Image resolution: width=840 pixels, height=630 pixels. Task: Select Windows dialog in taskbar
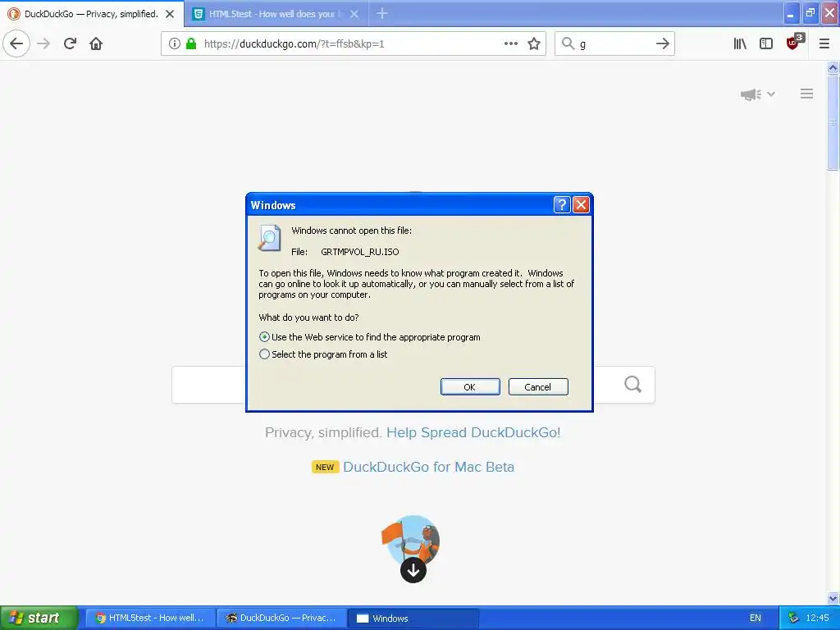pos(413,618)
